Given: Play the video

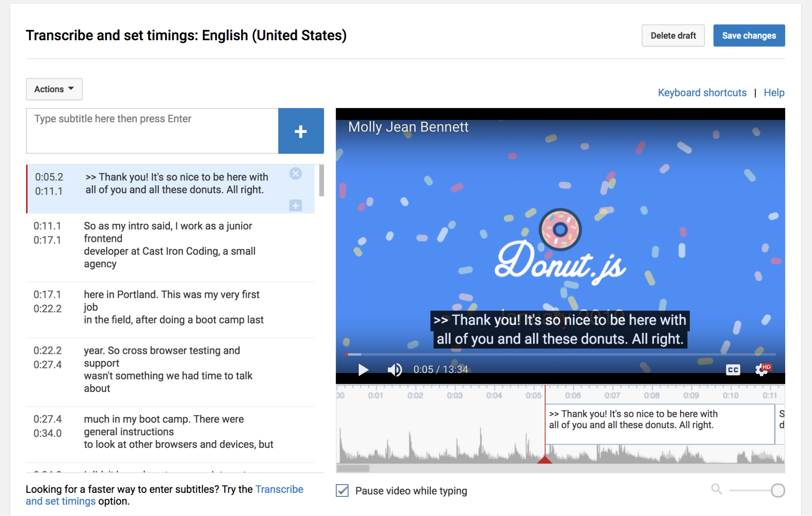Looking at the screenshot, I should [363, 369].
